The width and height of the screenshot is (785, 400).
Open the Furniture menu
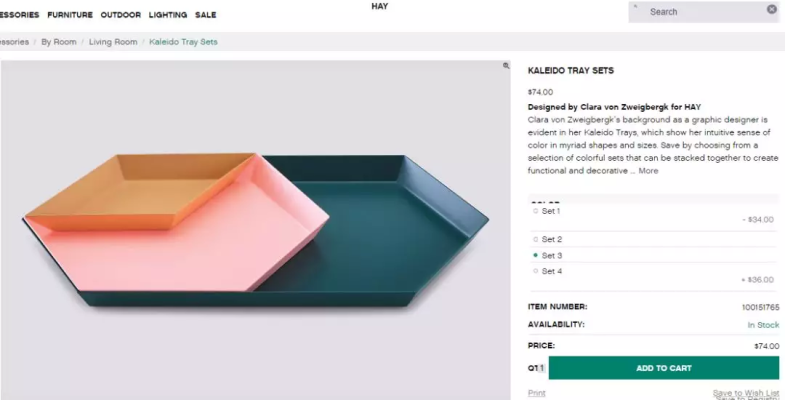69,15
